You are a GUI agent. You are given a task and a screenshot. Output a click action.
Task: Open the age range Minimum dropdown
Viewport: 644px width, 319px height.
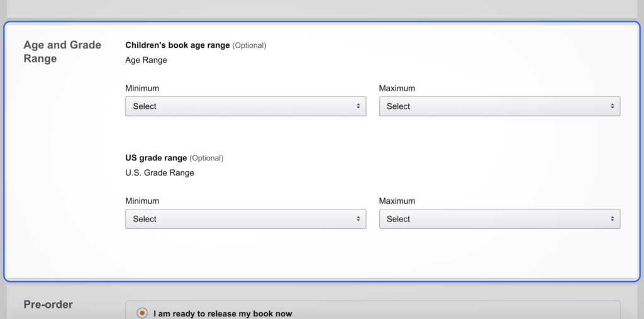coord(245,106)
